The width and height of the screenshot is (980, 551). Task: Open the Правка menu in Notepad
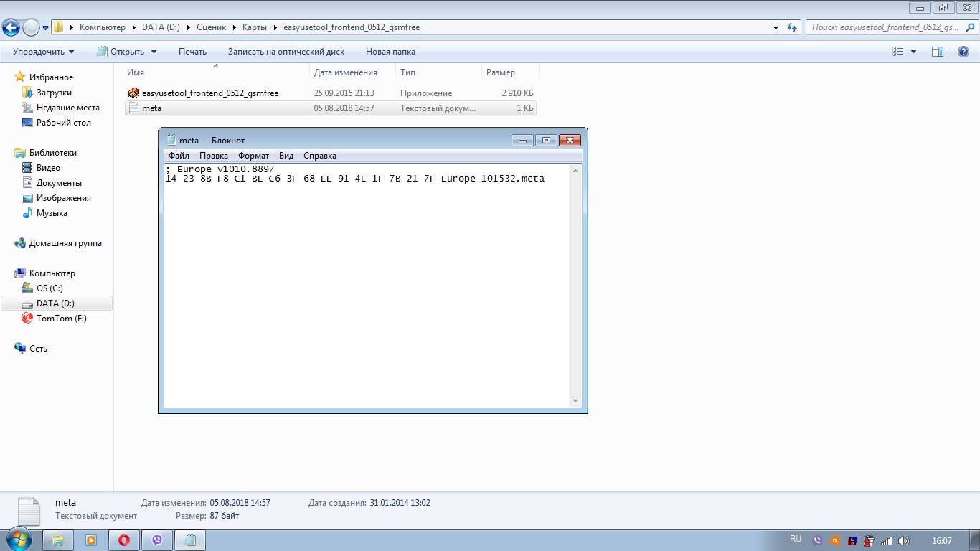point(214,156)
